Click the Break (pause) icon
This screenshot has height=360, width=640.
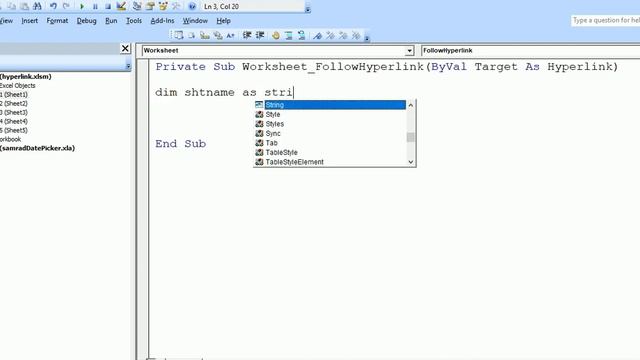[x=95, y=7]
